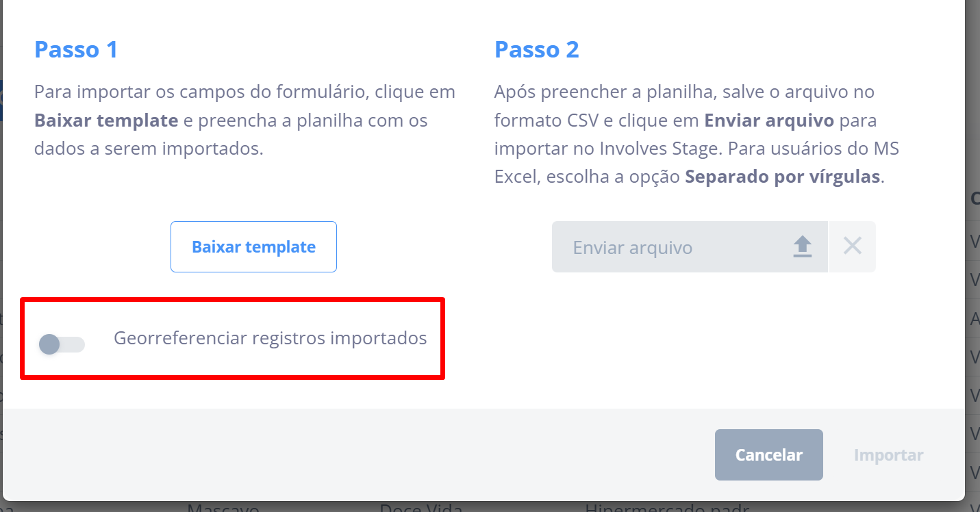The width and height of the screenshot is (980, 512).
Task: Click the upload arrow icon
Action: (802, 247)
